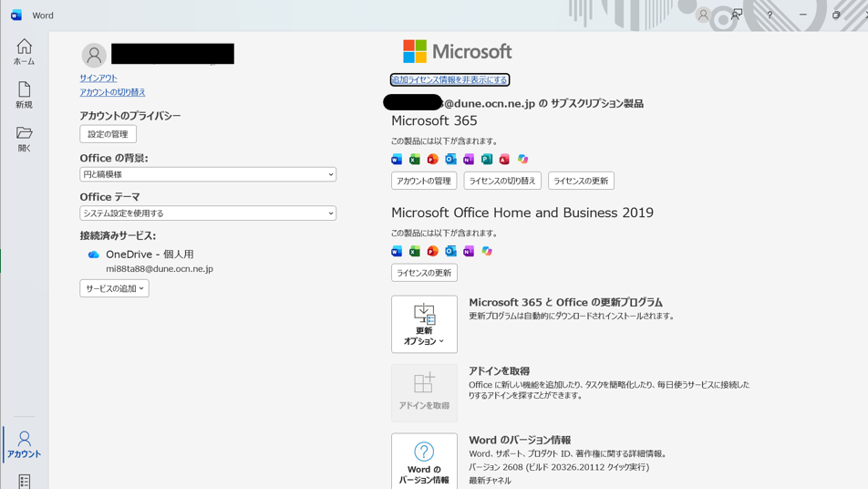Click the 最新チャネル text
868x489 pixels.
coord(490,480)
